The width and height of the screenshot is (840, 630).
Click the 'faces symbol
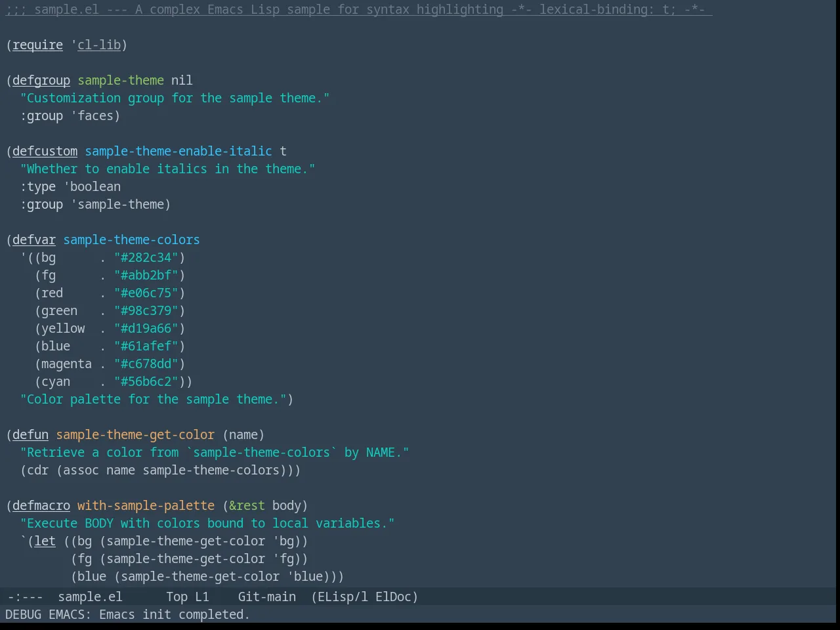[93, 115]
